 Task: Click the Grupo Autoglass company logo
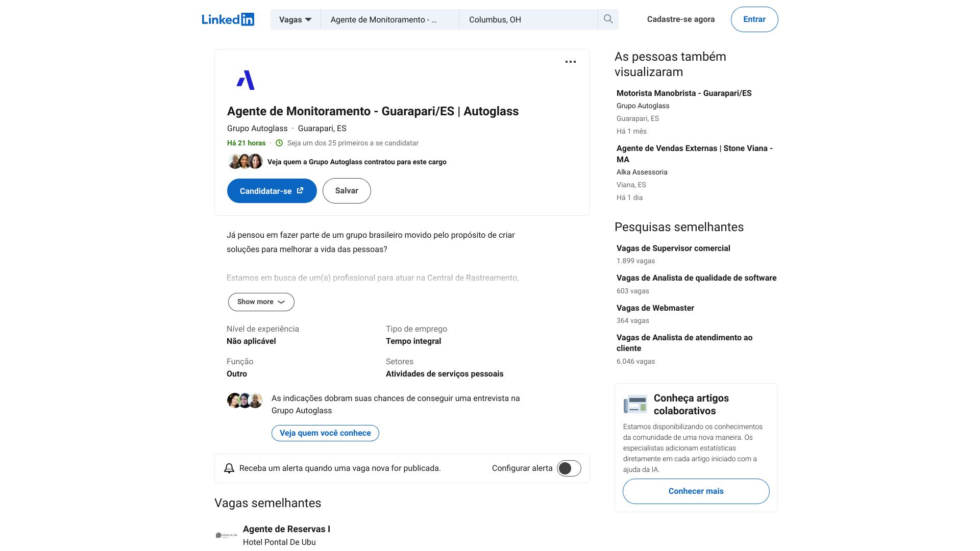(x=246, y=80)
